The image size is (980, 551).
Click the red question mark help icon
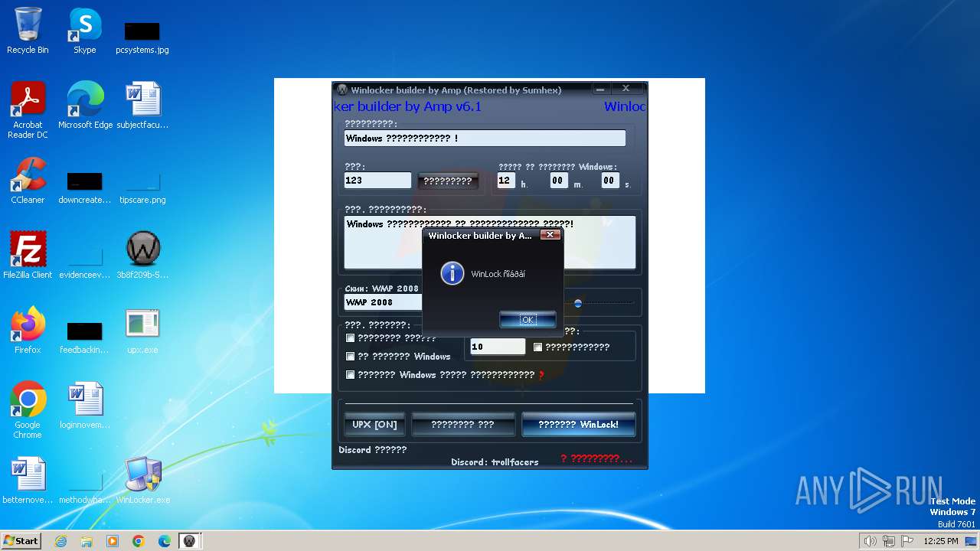pos(541,375)
